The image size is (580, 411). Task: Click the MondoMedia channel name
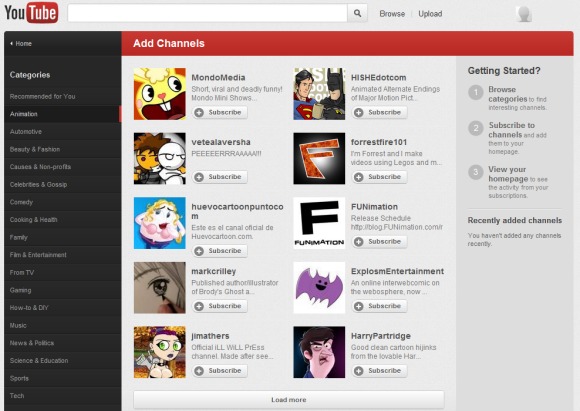pos(218,78)
